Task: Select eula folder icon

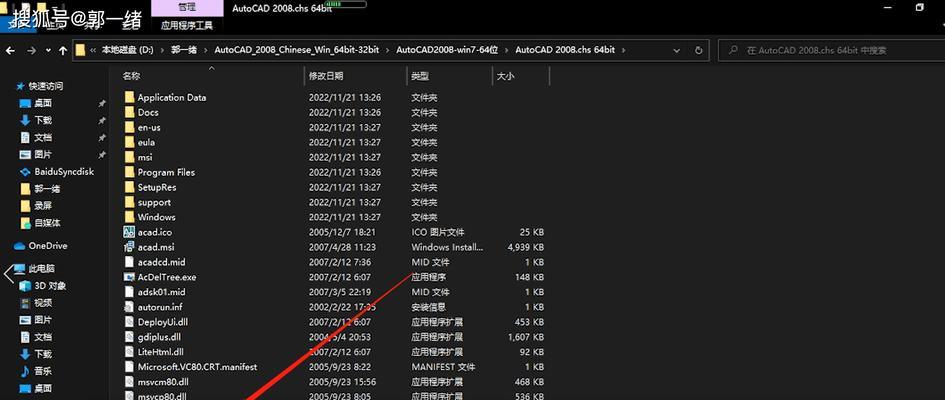Action: pyautogui.click(x=129, y=142)
